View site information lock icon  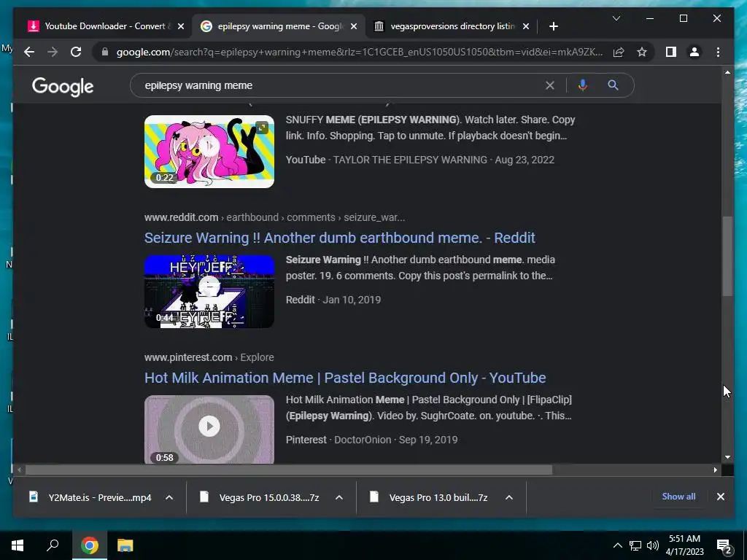tap(105, 52)
